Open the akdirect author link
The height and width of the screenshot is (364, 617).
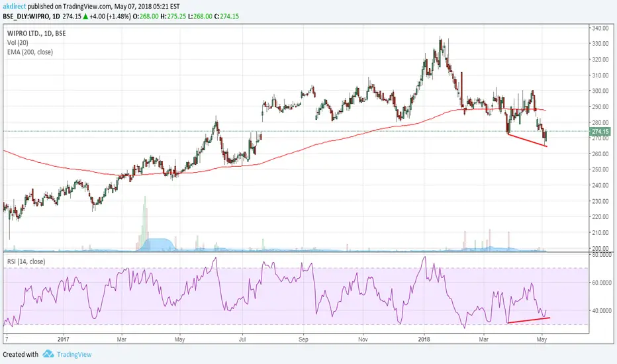pos(15,7)
